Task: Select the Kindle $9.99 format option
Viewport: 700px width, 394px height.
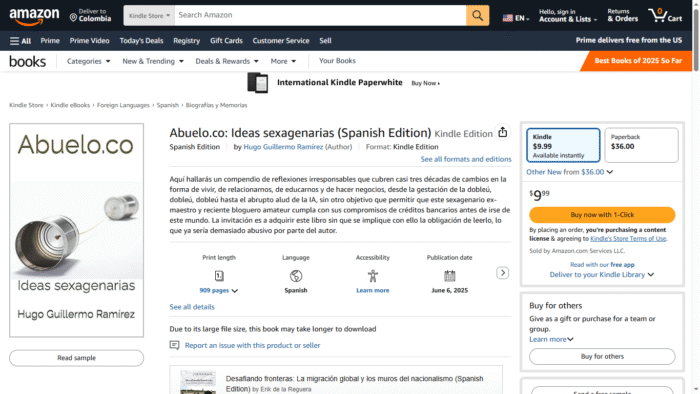Action: click(x=563, y=145)
